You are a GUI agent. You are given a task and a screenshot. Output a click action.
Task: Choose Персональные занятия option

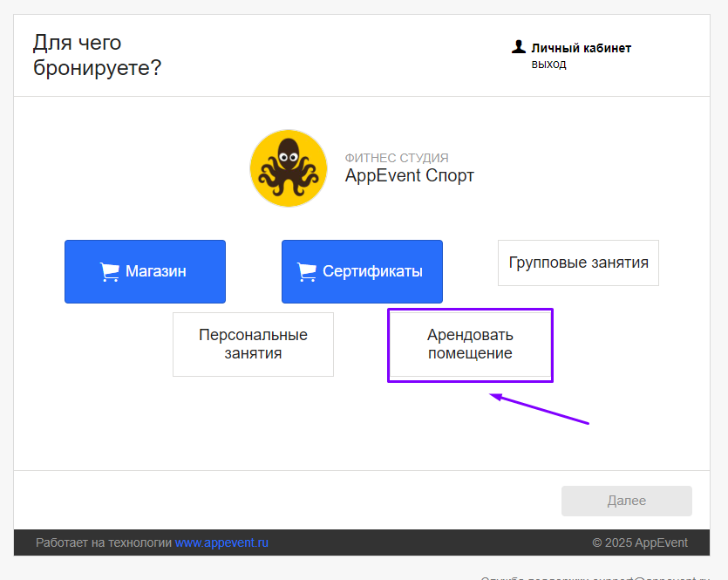253,345
